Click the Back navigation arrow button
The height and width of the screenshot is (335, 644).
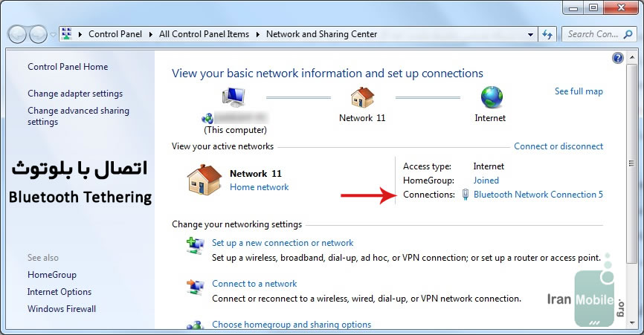(x=18, y=34)
